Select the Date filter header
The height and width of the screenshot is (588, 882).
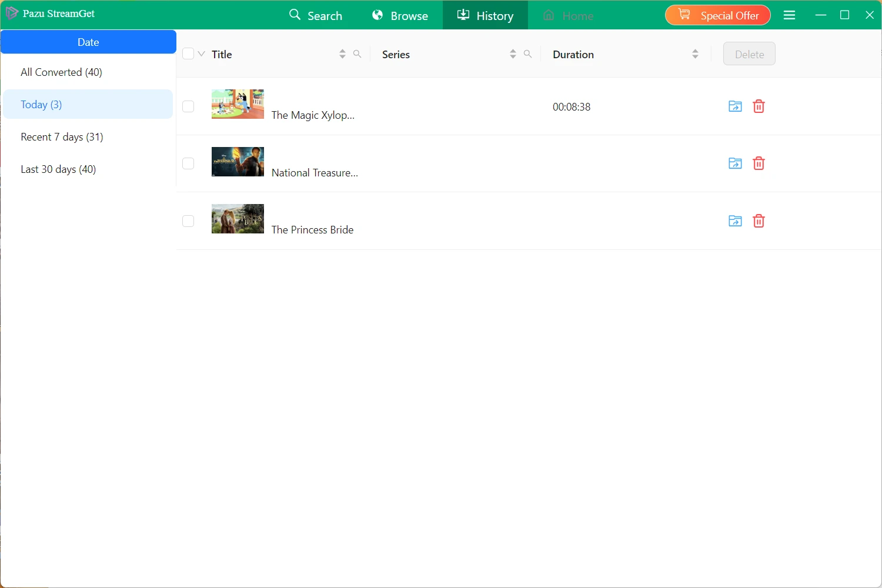pyautogui.click(x=88, y=42)
